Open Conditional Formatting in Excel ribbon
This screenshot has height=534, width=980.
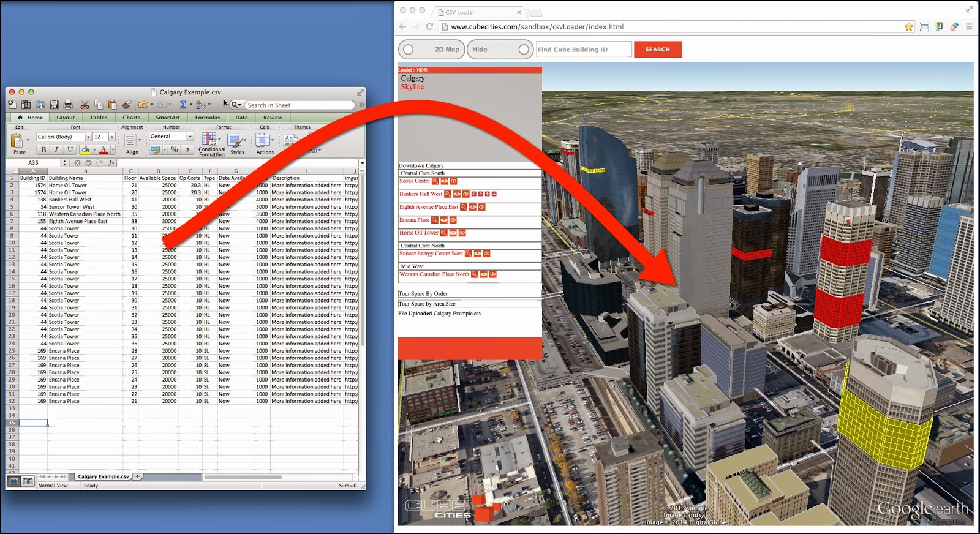[211, 145]
